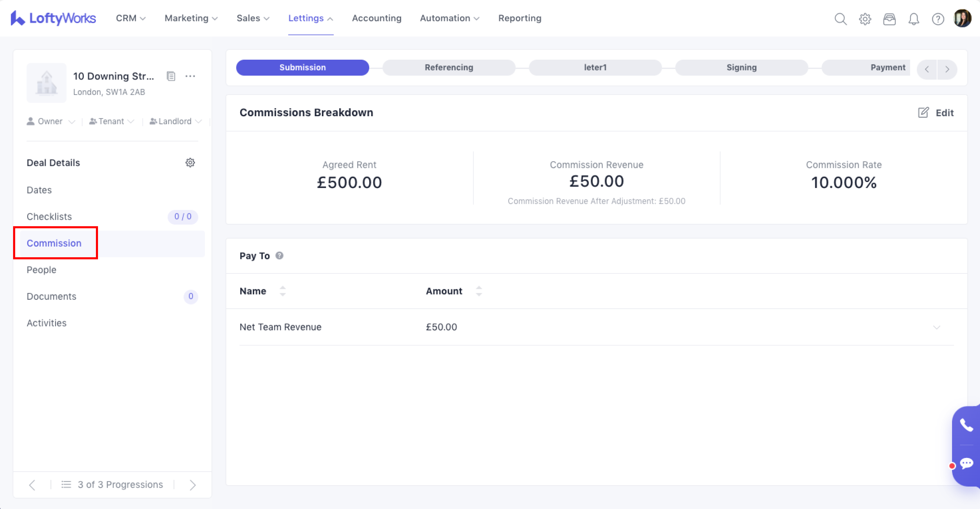Open the Lettings menu
This screenshot has height=509, width=980.
click(x=311, y=18)
